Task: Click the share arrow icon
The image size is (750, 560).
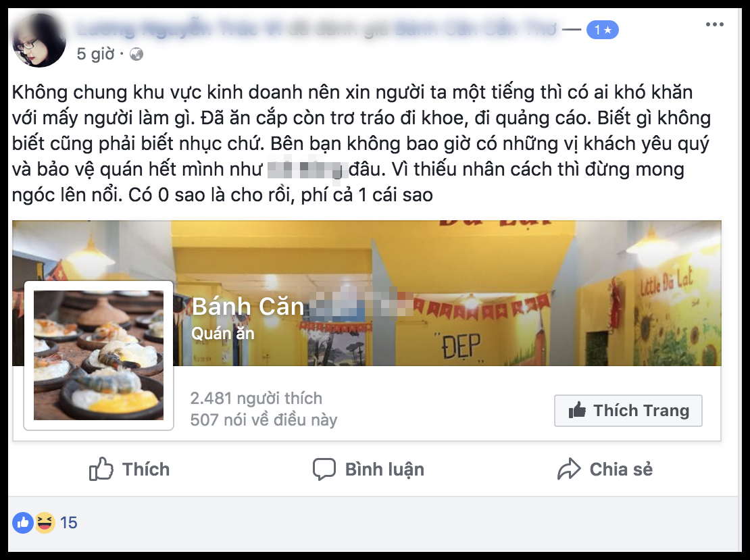Action: [569, 469]
